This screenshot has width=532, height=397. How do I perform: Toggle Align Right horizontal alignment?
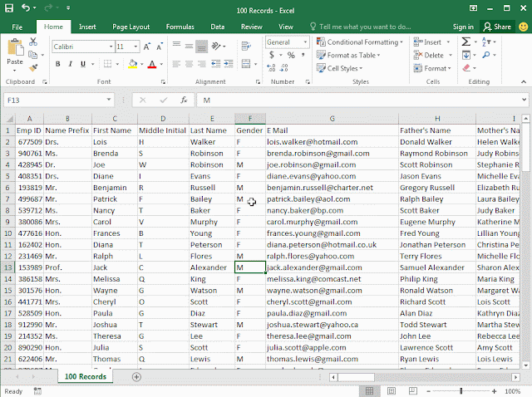click(x=201, y=63)
